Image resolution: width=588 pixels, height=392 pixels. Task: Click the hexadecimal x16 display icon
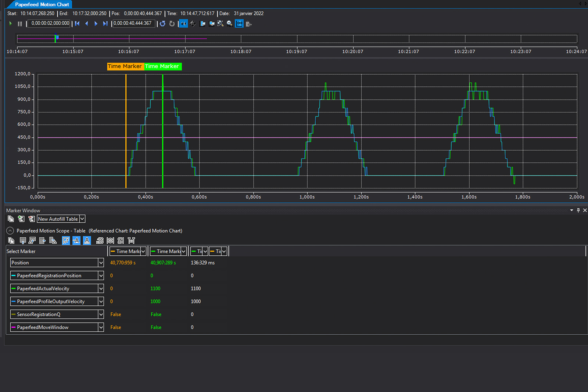[x=100, y=241]
